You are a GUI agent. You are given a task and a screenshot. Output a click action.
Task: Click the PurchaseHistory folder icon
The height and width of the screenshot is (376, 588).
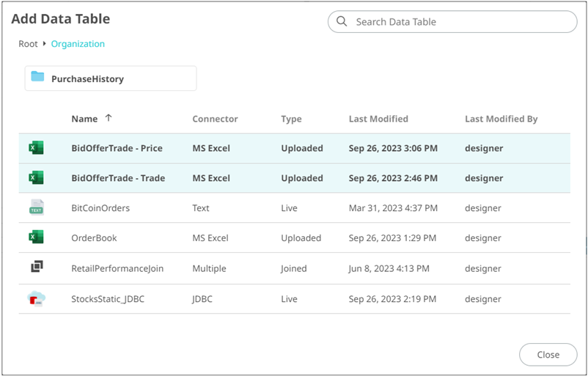(37, 78)
